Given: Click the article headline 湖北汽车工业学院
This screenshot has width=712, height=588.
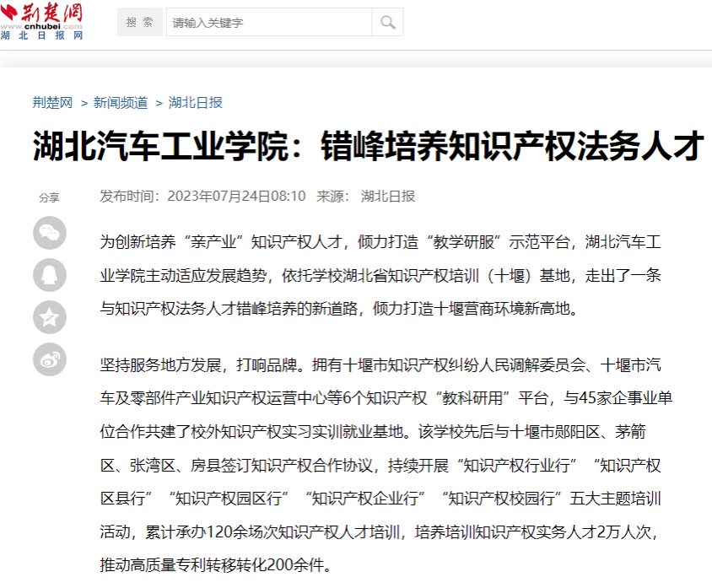Looking at the screenshot, I should tap(368, 146).
